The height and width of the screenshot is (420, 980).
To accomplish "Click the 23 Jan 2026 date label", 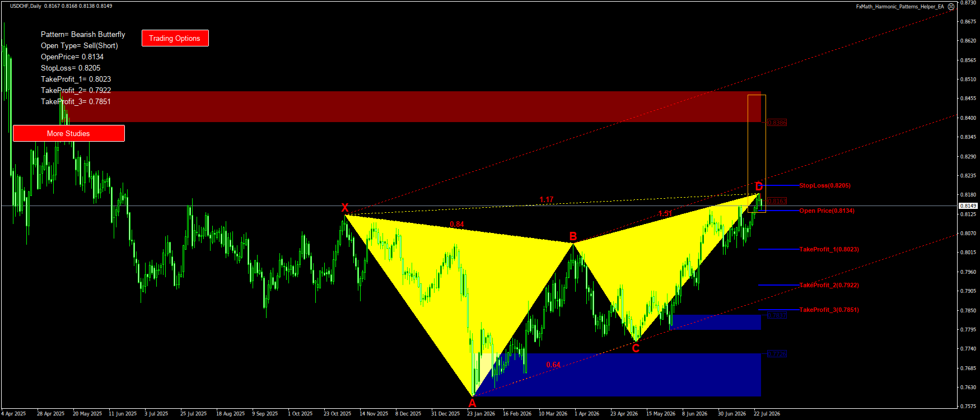I will tap(481, 414).
